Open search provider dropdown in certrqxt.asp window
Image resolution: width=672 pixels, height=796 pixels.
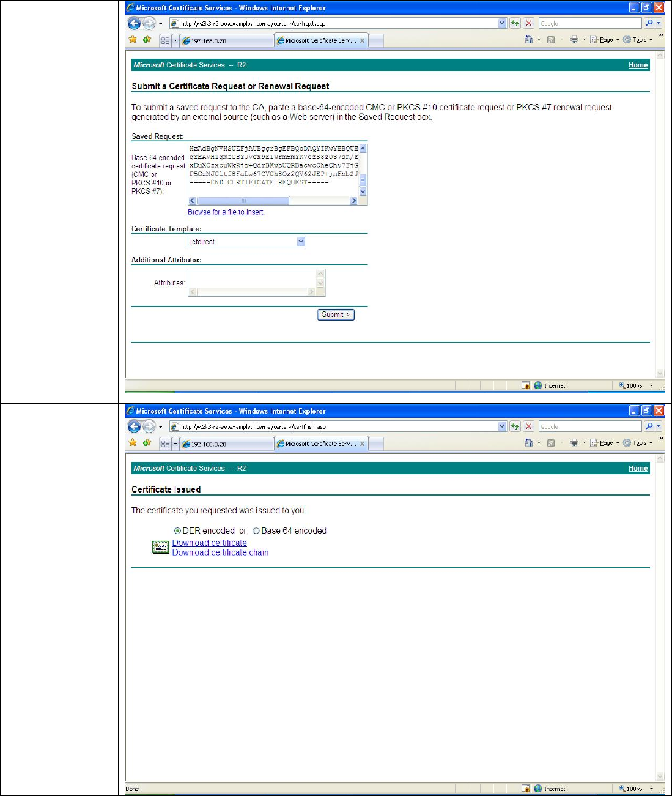(x=659, y=23)
